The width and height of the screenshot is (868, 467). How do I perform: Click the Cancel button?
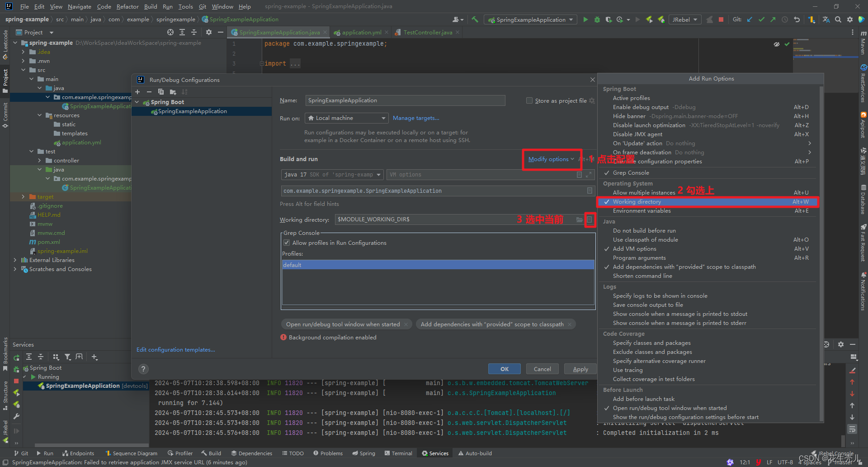click(542, 369)
